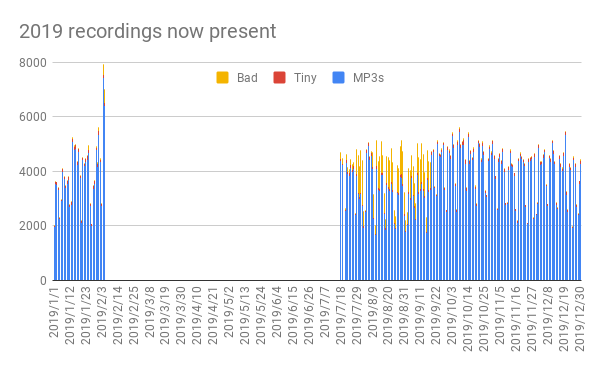
Task: Click the blue MP3s legend swatch
Action: (339, 78)
